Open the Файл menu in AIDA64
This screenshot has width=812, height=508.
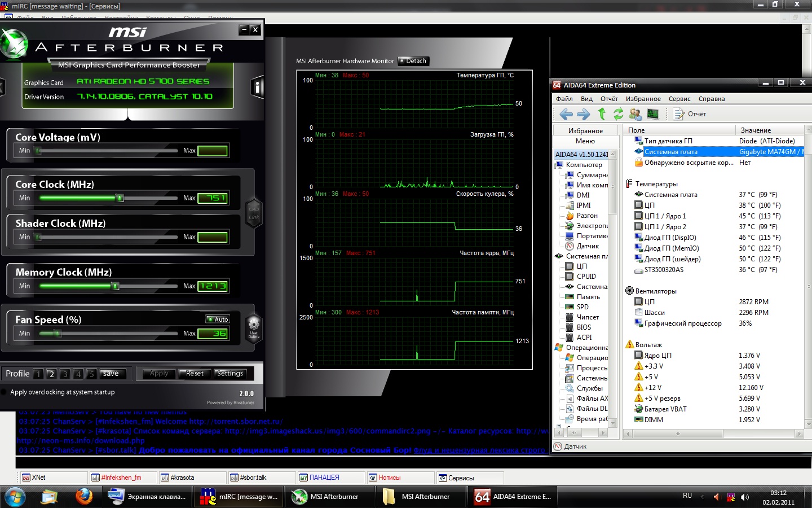tap(564, 99)
